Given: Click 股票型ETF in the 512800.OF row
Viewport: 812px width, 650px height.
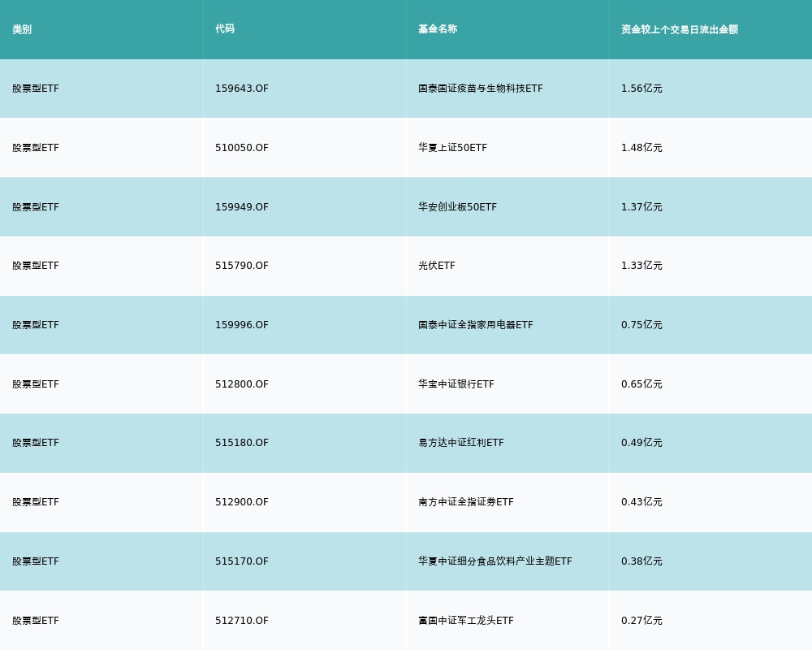Looking at the screenshot, I should (x=36, y=384).
